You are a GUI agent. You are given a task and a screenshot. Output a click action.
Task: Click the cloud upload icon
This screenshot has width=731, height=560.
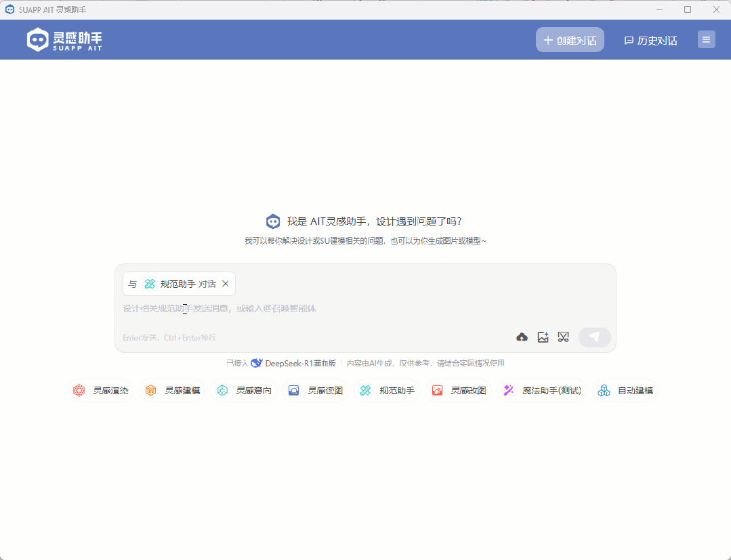522,337
